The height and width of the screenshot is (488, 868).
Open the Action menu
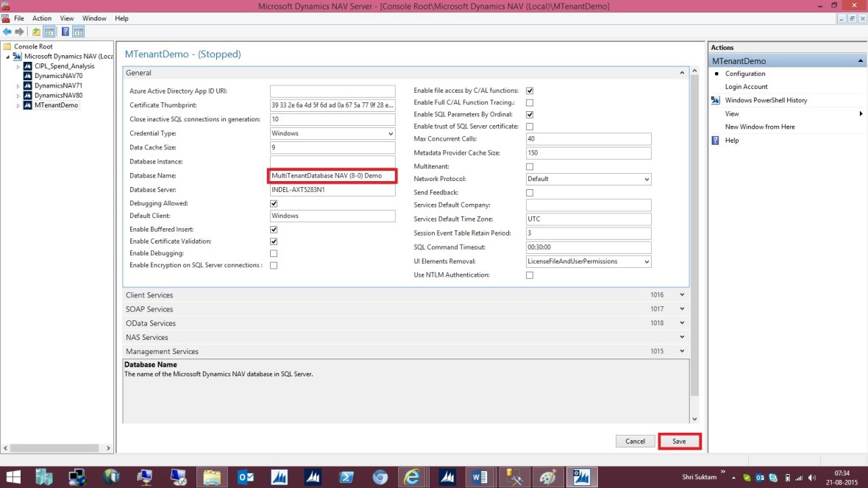(42, 18)
